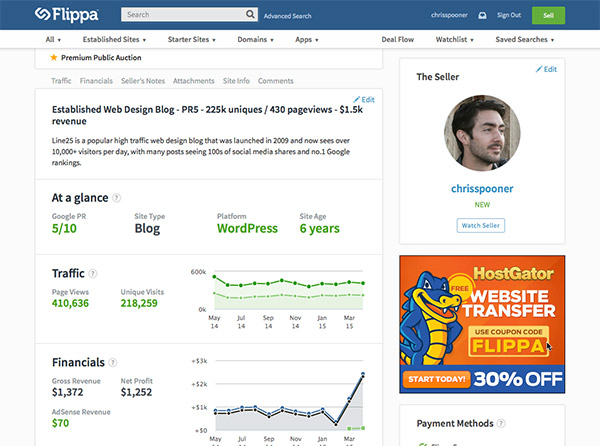600x446 pixels.
Task: Open the Payment Methods help icon
Action: pos(501,423)
